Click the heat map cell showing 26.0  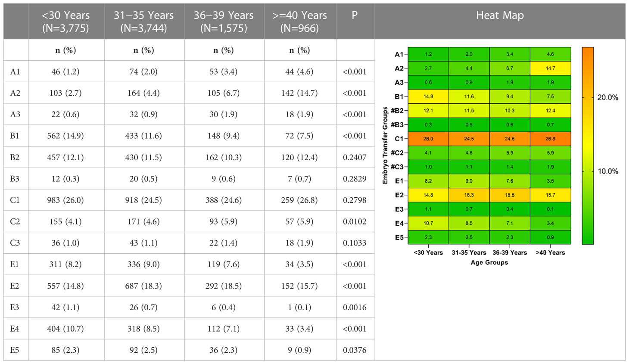click(x=428, y=139)
